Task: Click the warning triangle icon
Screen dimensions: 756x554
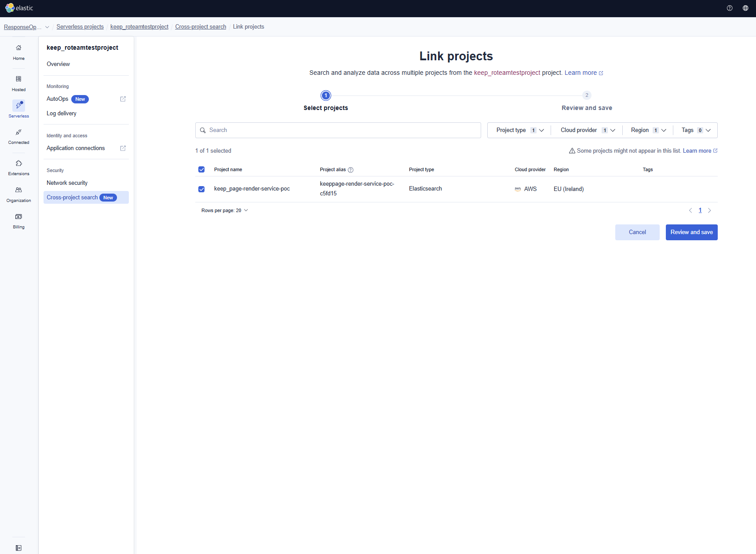Action: (572, 151)
